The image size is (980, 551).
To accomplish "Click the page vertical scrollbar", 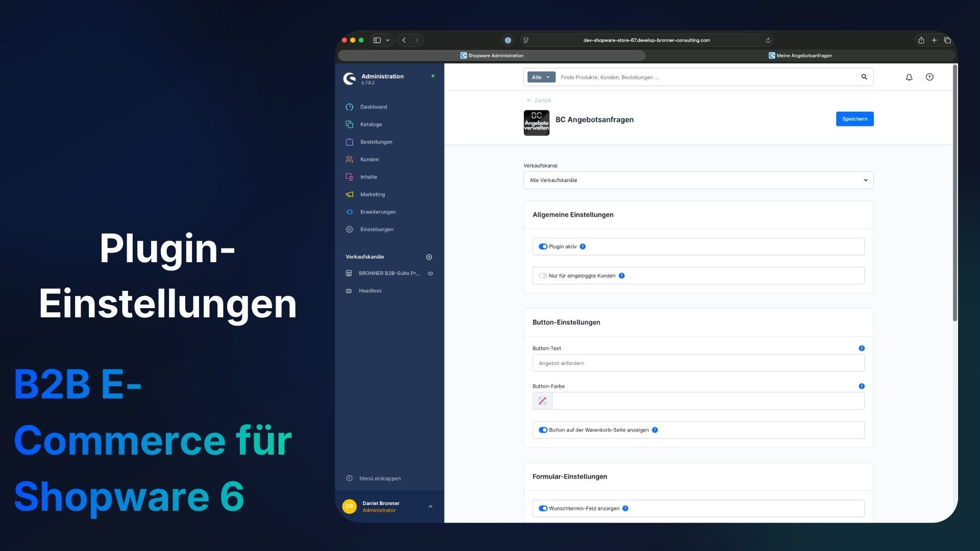I will pyautogui.click(x=955, y=193).
